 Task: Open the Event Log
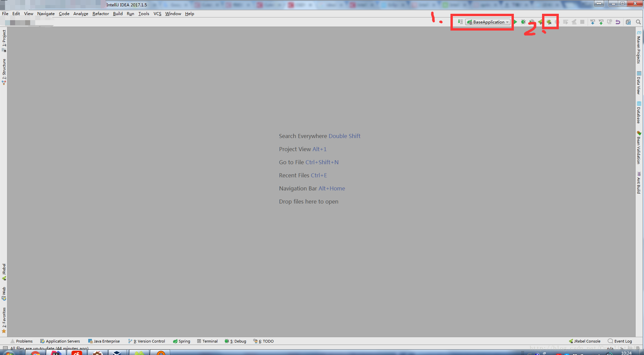point(620,341)
